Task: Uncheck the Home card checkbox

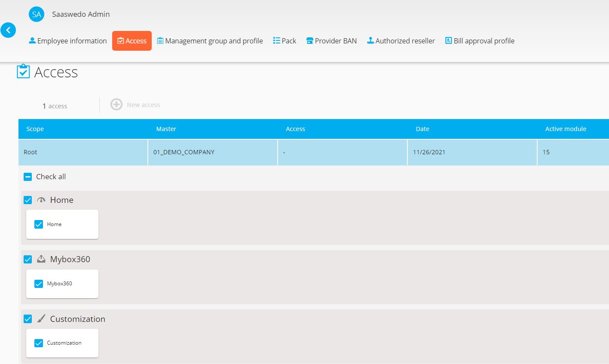Action: pos(39,224)
